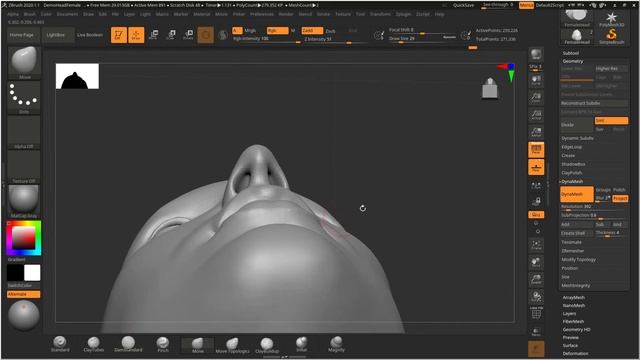Viewport: 640px width, 360px height.
Task: Pick a color in the color picker square
Action: 23,237
